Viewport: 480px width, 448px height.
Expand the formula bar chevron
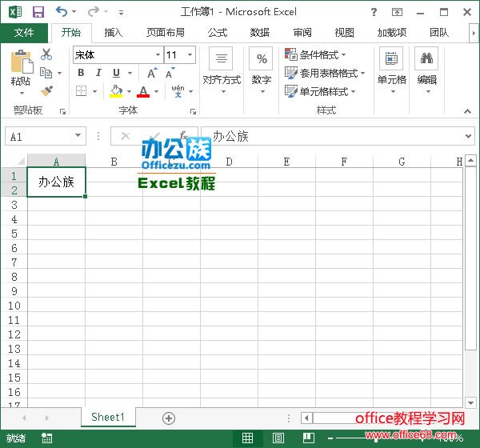coord(468,136)
